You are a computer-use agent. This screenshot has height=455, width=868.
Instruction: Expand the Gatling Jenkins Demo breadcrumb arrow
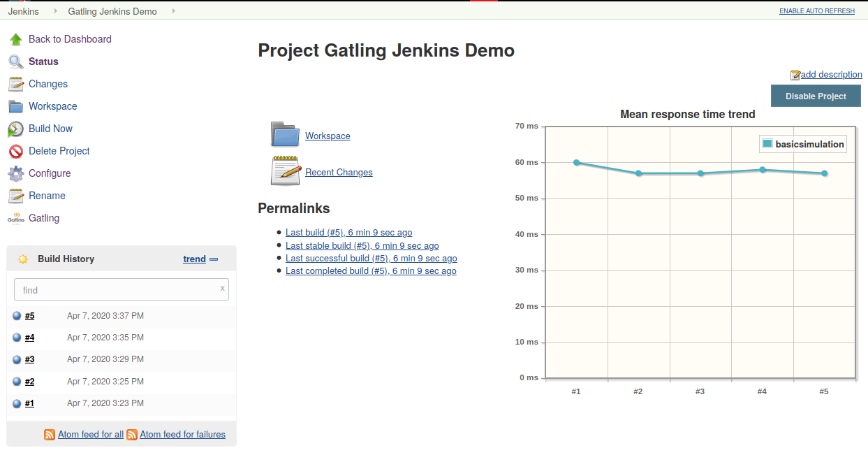tap(173, 11)
